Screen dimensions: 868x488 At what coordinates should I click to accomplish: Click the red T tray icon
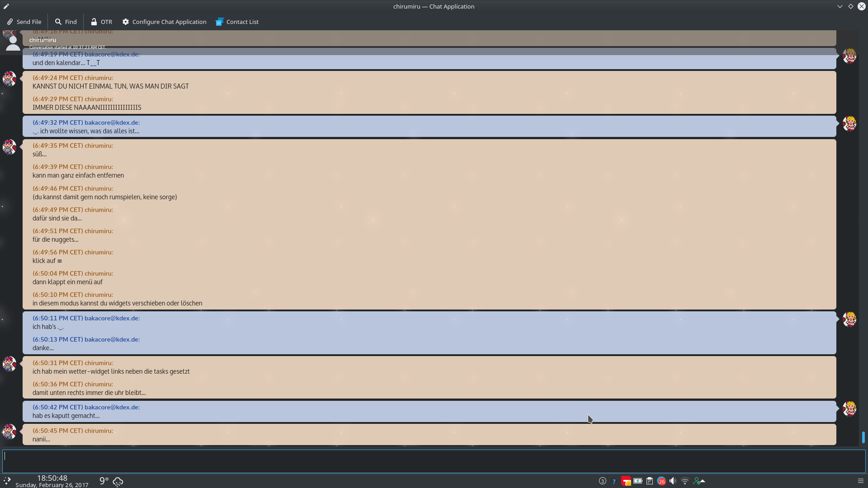pyautogui.click(x=626, y=481)
